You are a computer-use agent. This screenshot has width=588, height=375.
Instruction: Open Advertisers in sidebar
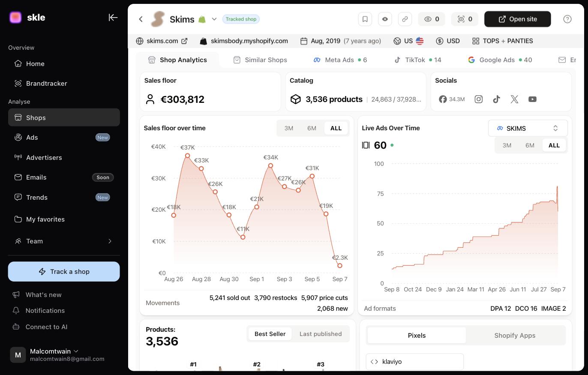click(x=64, y=158)
